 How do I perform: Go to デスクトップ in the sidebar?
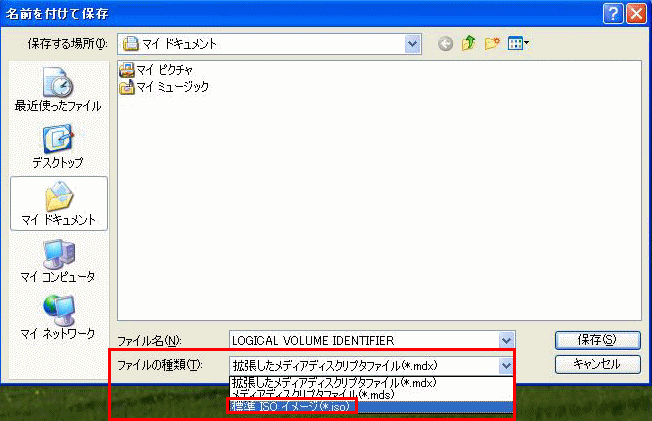58,146
